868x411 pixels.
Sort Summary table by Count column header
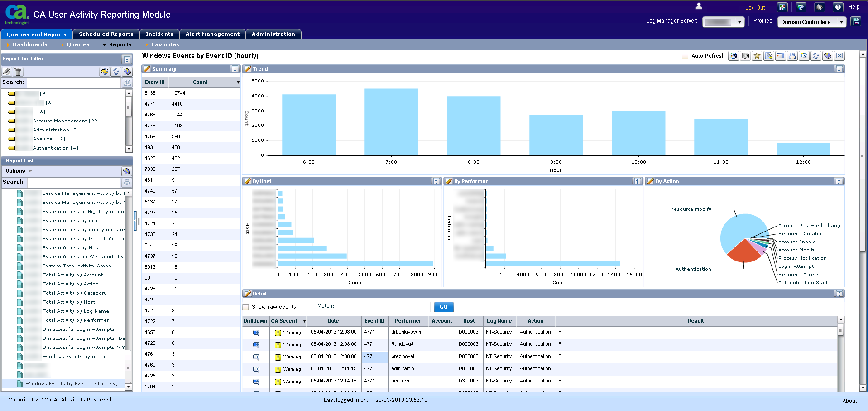[x=205, y=82]
